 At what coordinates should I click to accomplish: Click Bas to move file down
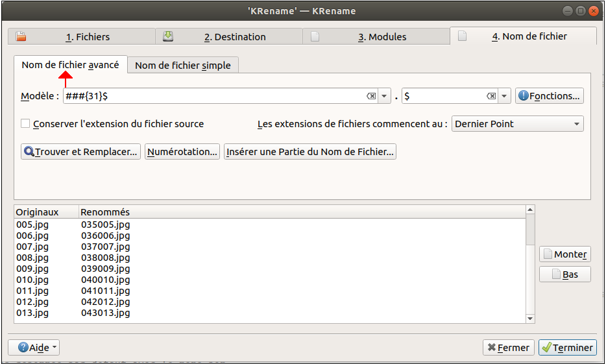click(x=565, y=274)
